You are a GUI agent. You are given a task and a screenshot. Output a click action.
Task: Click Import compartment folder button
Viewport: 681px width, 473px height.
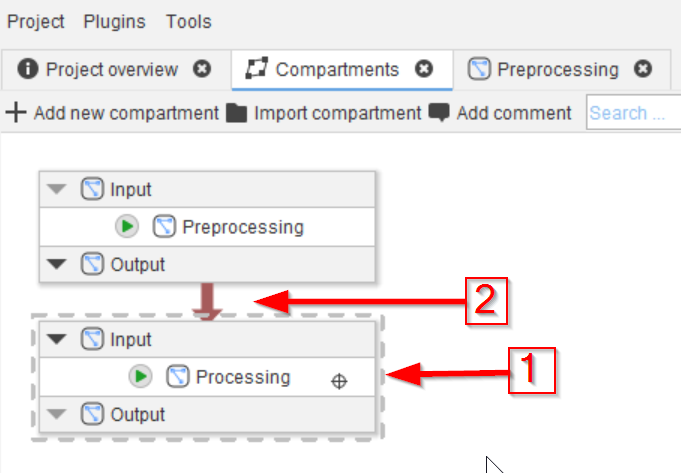324,113
